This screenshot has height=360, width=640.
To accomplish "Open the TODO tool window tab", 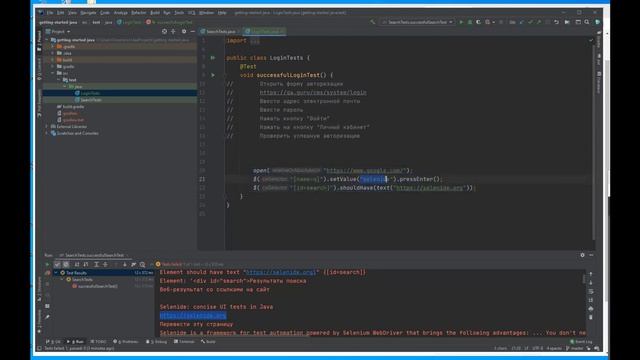I will (x=98, y=342).
